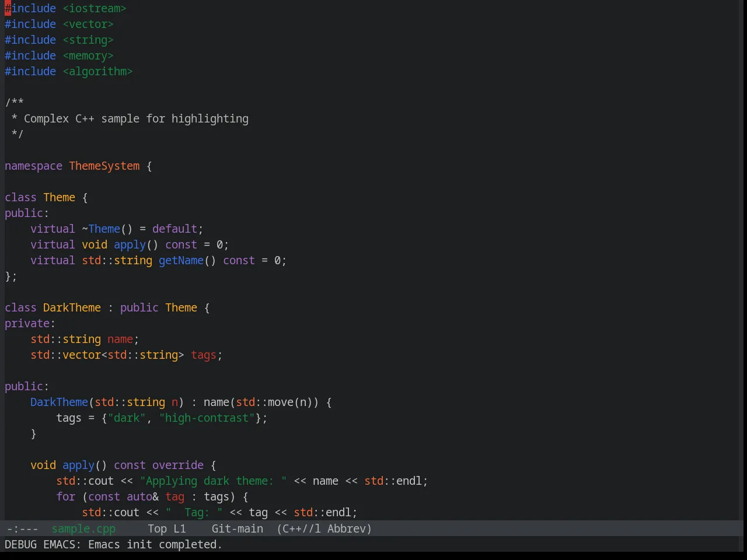Image resolution: width=747 pixels, height=560 pixels.
Task: Click the 'private:' access specifier
Action: tap(30, 323)
